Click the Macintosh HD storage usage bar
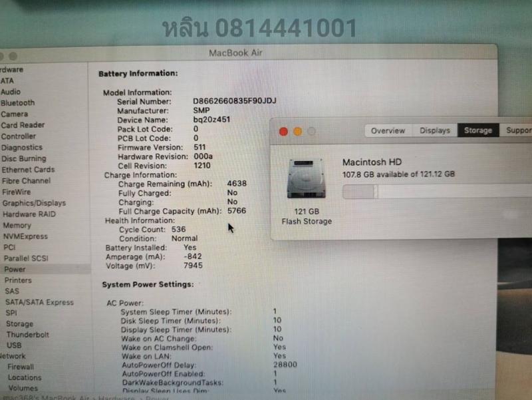532x400 pixels. (437, 192)
